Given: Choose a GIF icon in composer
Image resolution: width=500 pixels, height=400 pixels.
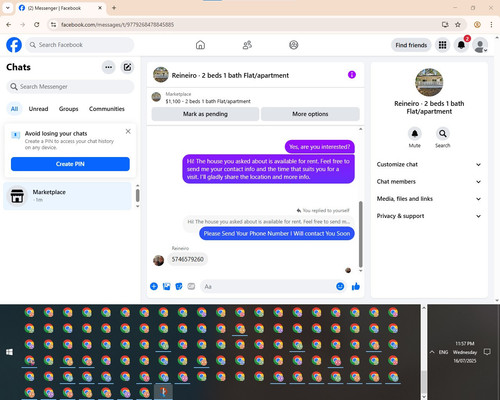Looking at the screenshot, I should point(191,286).
